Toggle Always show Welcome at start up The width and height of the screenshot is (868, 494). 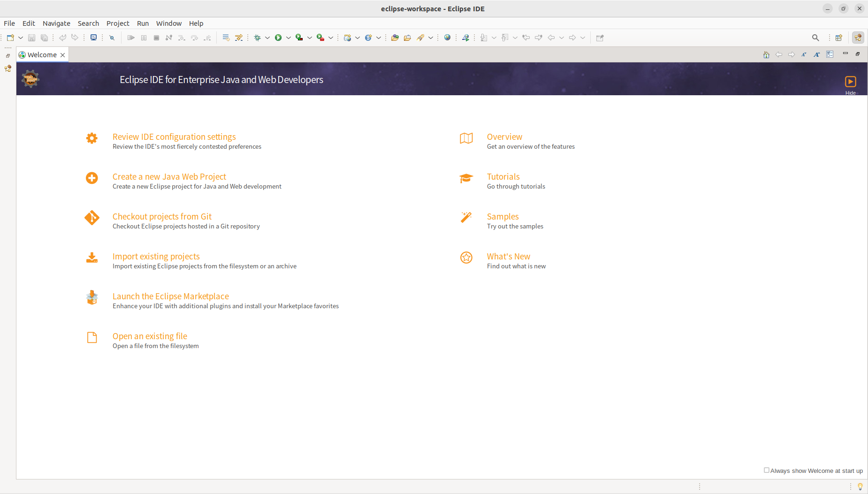[x=766, y=470]
